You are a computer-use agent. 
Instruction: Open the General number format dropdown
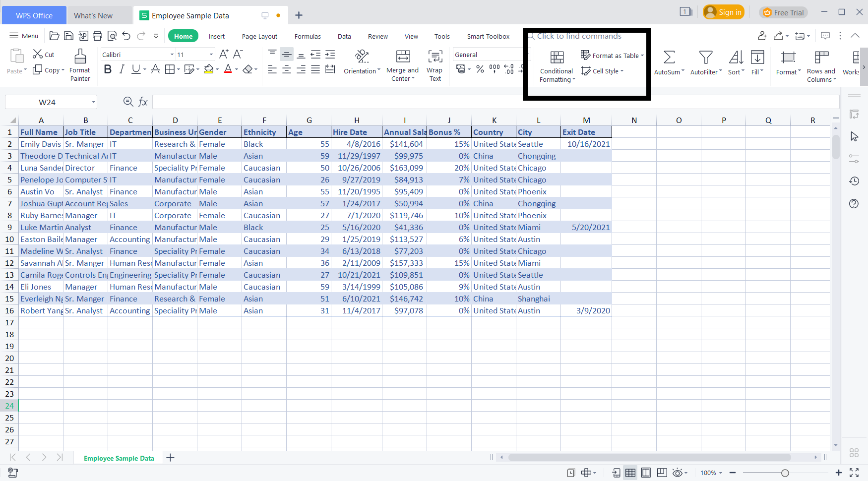point(527,55)
